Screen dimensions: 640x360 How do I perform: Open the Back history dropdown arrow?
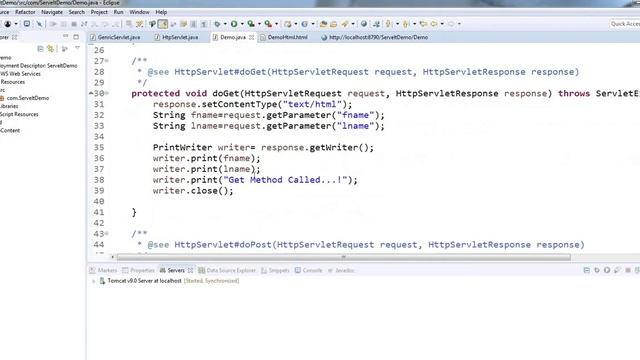tap(442, 24)
